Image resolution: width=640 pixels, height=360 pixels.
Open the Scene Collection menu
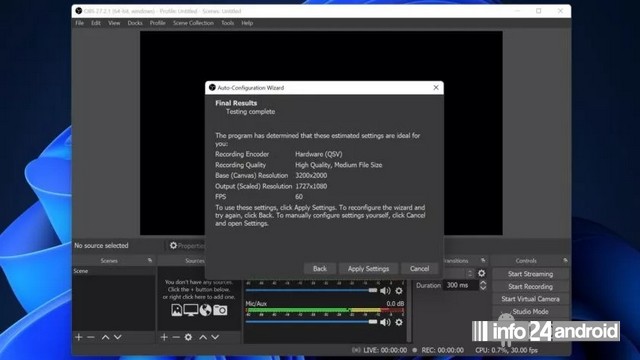pos(193,23)
